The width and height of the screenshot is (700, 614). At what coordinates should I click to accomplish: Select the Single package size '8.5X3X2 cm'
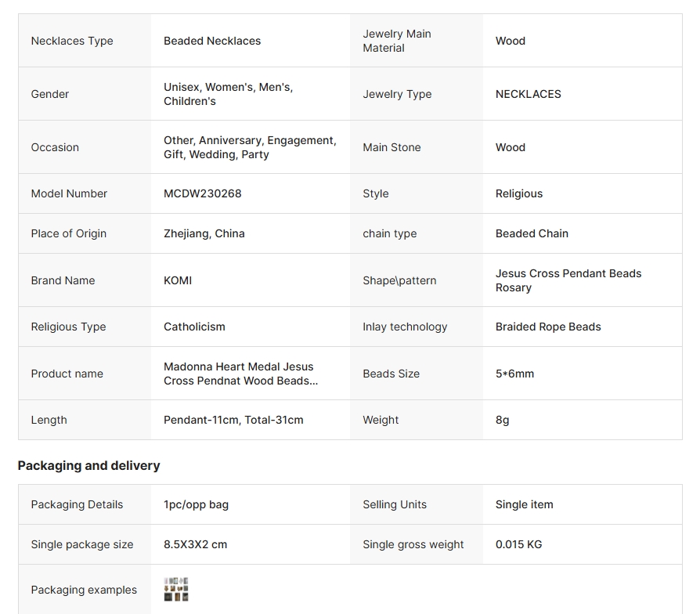point(196,544)
